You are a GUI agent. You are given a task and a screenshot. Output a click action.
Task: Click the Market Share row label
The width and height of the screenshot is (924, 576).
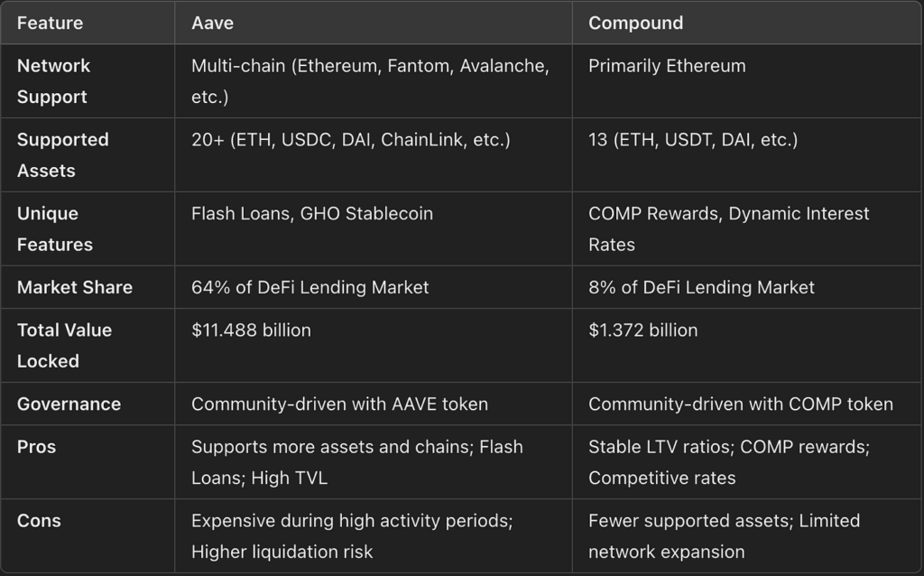pyautogui.click(x=74, y=287)
